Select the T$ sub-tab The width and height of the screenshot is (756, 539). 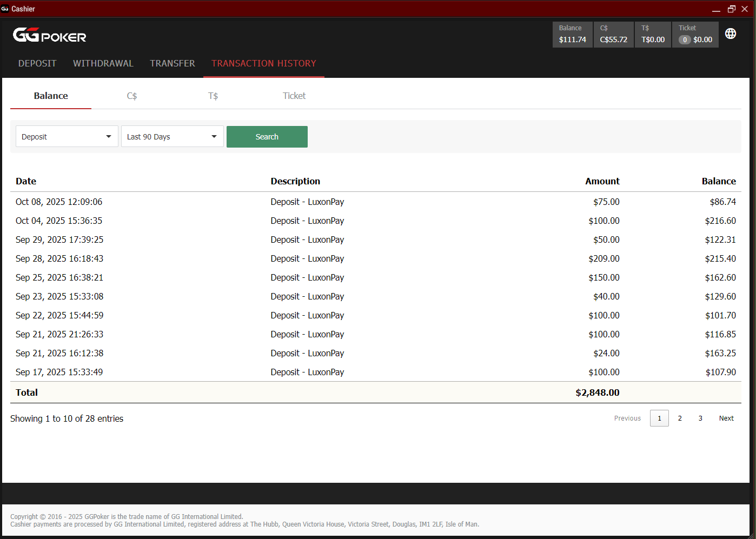(213, 96)
